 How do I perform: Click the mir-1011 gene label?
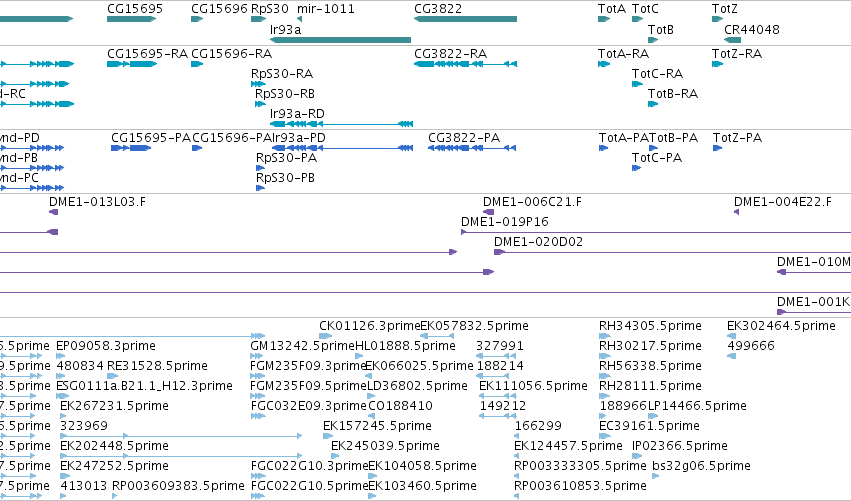tap(326, 9)
